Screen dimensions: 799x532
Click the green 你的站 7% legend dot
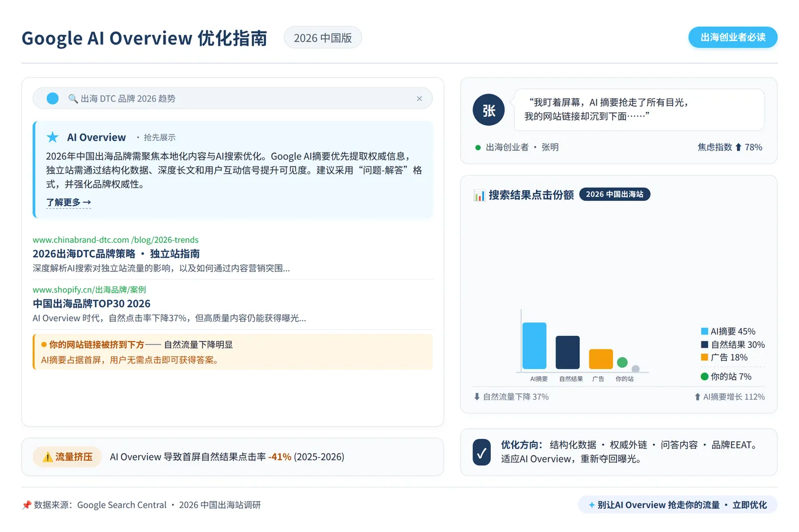[x=705, y=376]
